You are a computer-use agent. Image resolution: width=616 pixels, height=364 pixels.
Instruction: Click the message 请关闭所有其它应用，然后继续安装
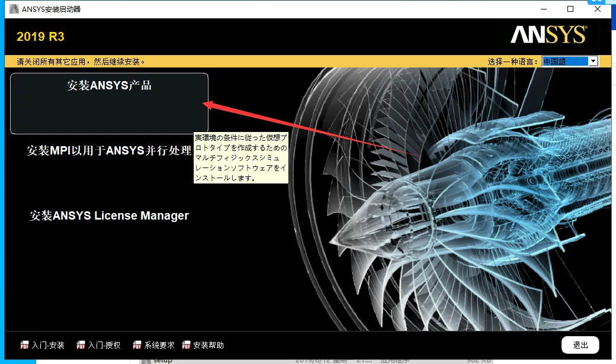tap(81, 62)
